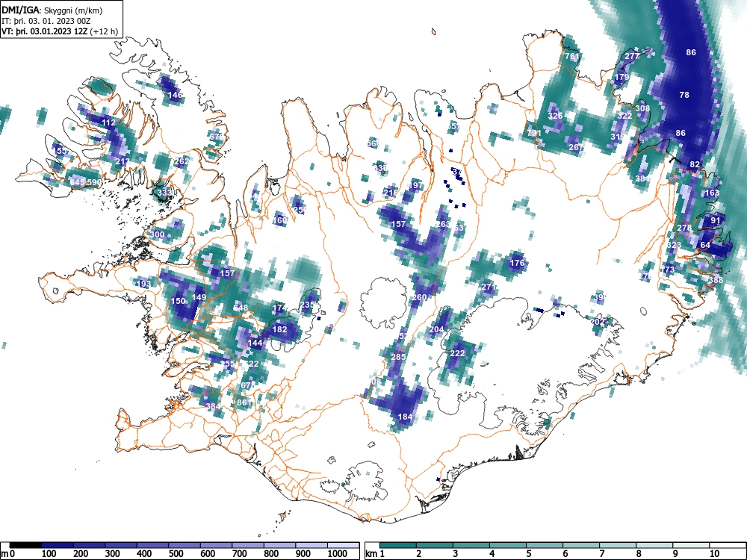
Task: Click the '5' tick label in the km legend
Action: point(529,554)
